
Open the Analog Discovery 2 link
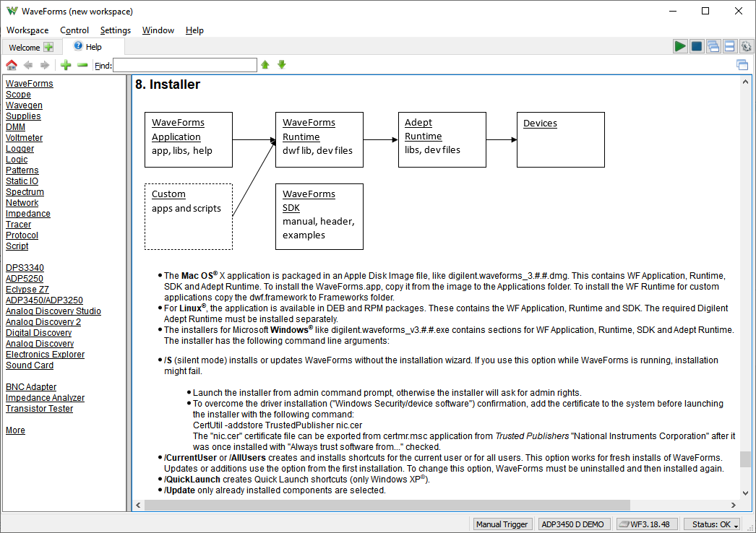(x=43, y=322)
